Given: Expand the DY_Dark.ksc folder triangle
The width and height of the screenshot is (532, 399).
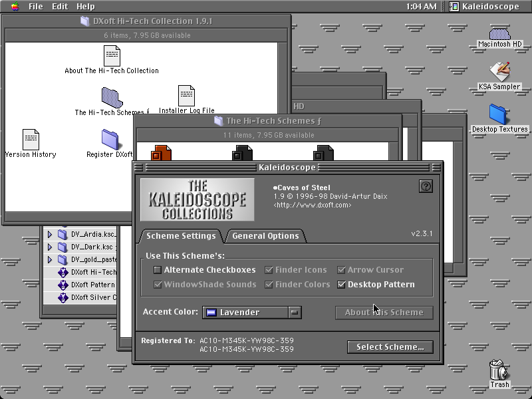Looking at the screenshot, I should point(49,247).
